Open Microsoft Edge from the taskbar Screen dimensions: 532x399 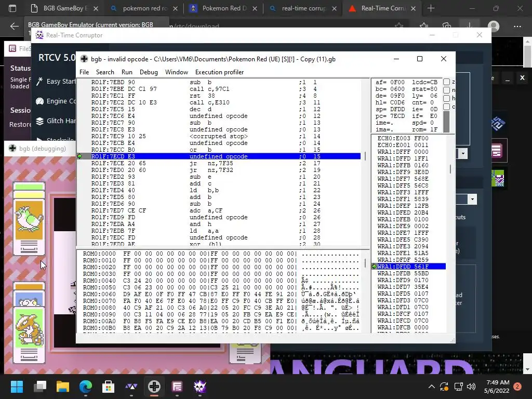tap(86, 387)
